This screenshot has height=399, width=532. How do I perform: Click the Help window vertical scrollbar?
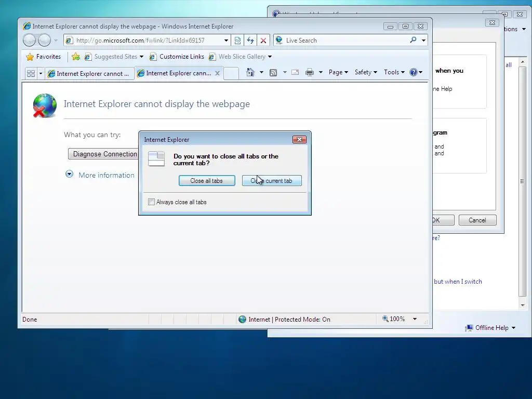tap(523, 181)
